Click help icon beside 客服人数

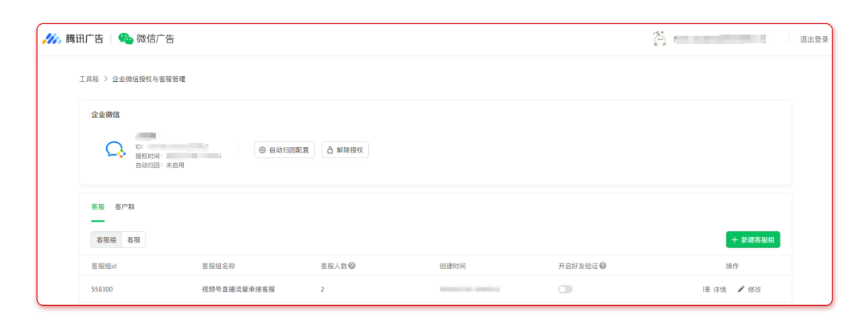[352, 266]
